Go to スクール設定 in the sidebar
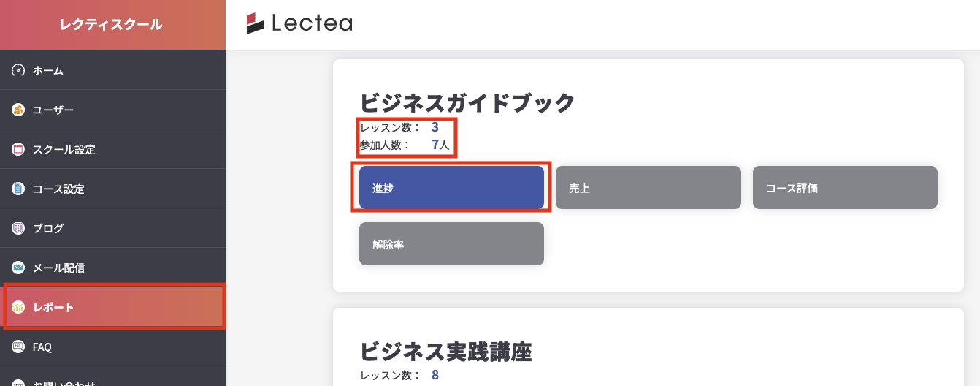 coord(64,150)
